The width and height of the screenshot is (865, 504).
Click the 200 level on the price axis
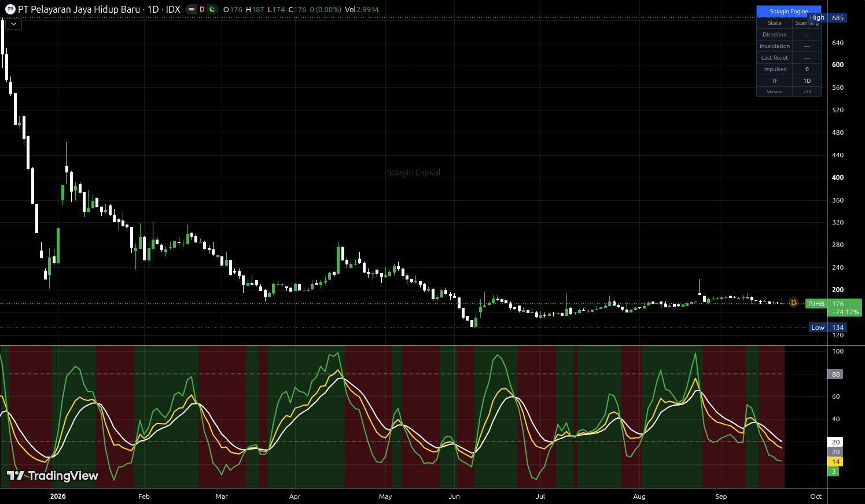838,290
